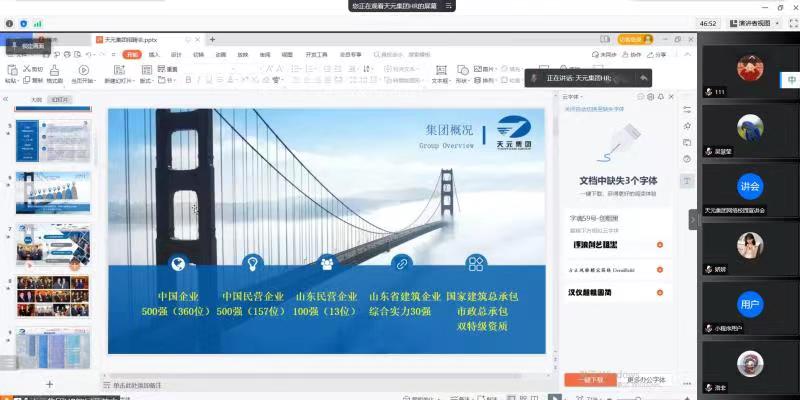Select slide 9 thumbnail
Image resolution: width=800 pixels, height=400 pixels.
53,348
